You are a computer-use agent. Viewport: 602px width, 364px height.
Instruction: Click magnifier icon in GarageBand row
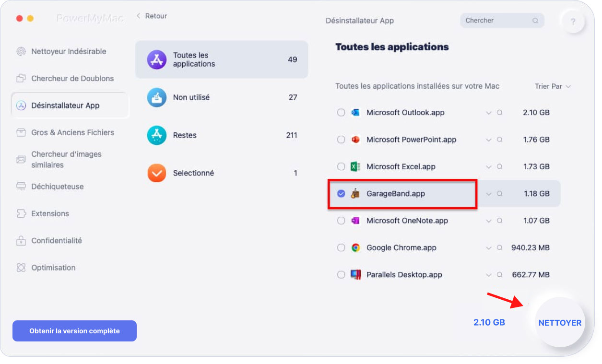(x=499, y=194)
